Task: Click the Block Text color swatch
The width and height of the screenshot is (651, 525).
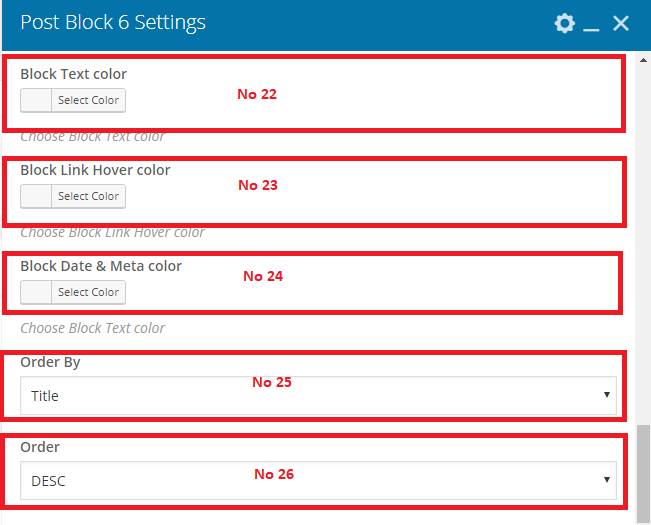Action: point(36,100)
